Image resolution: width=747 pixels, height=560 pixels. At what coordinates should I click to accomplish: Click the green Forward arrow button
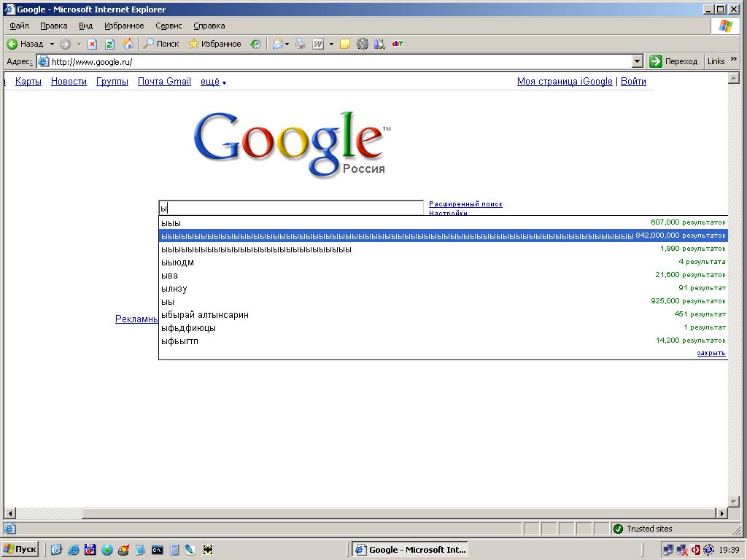(65, 44)
